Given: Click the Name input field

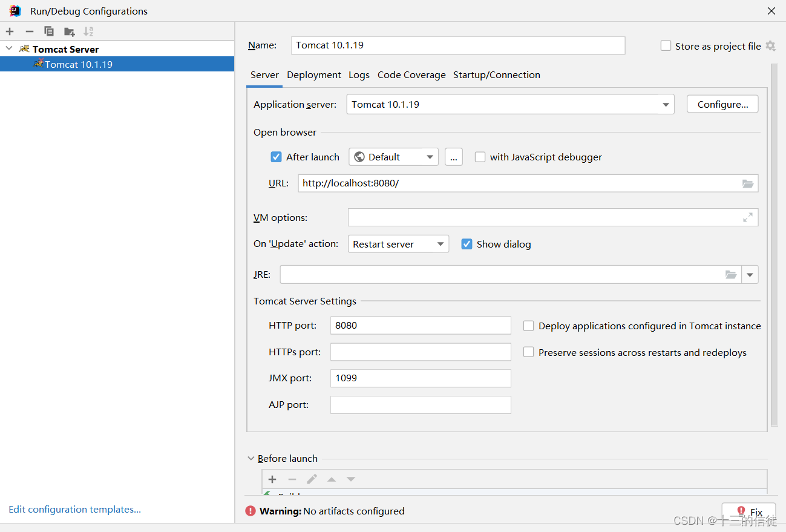Looking at the screenshot, I should 458,45.
